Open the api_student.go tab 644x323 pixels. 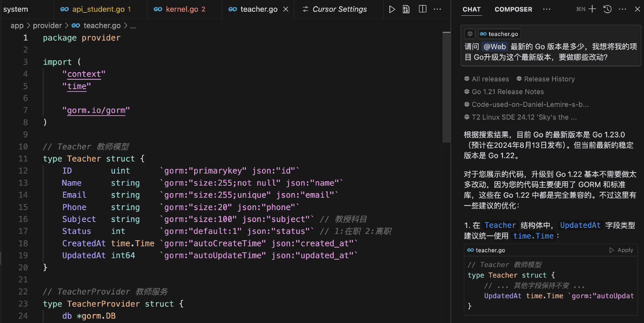tap(100, 9)
